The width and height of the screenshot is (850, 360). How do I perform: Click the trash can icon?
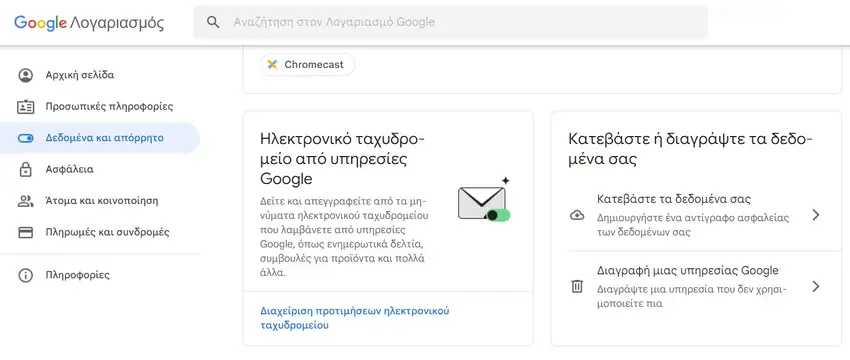point(577,286)
